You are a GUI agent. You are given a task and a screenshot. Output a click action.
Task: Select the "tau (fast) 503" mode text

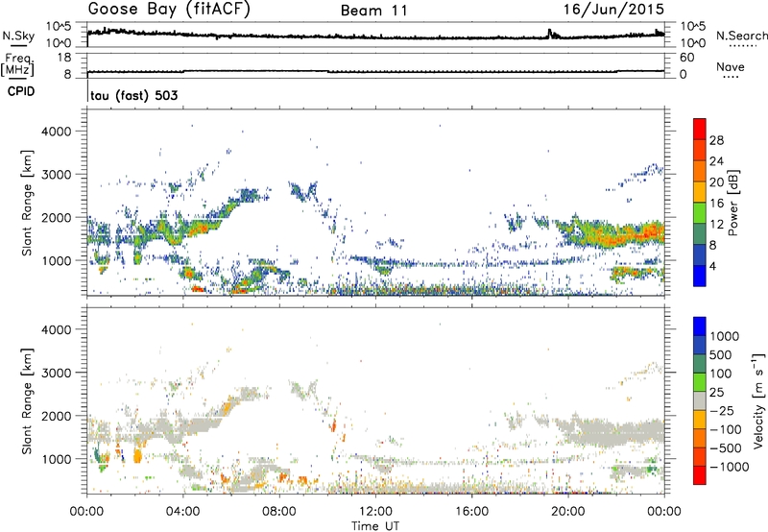click(134, 95)
